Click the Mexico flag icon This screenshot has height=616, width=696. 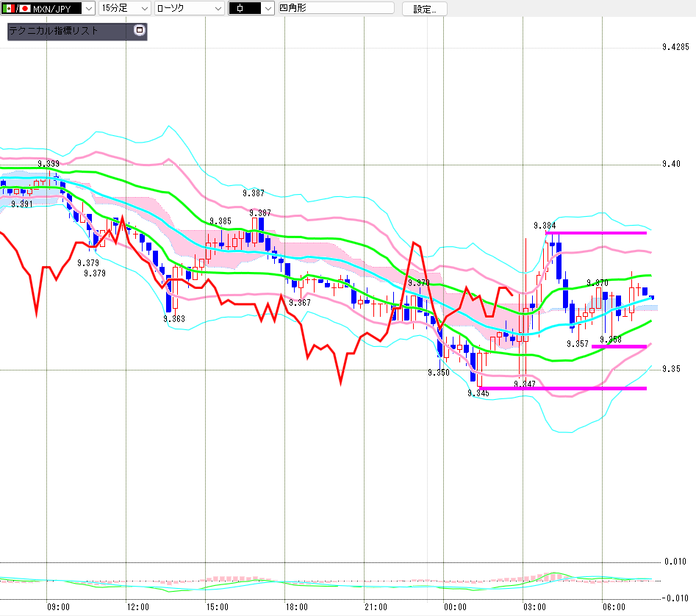(8, 8)
